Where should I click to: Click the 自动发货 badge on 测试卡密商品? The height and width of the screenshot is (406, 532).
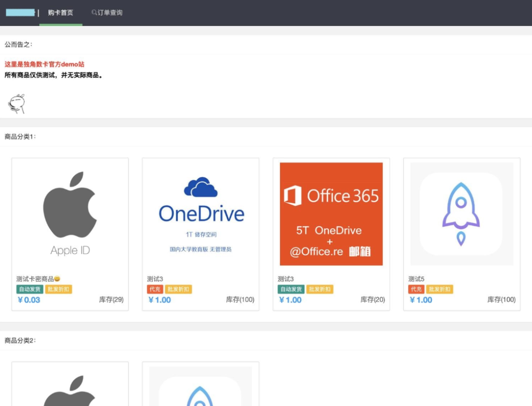29,289
